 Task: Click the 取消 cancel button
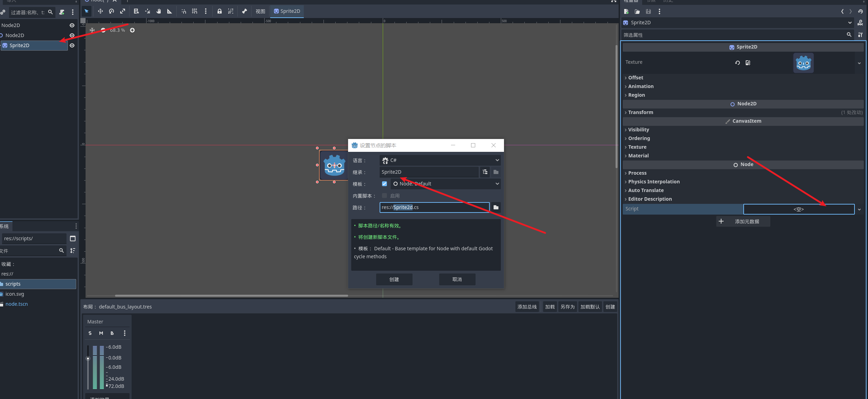[457, 279]
